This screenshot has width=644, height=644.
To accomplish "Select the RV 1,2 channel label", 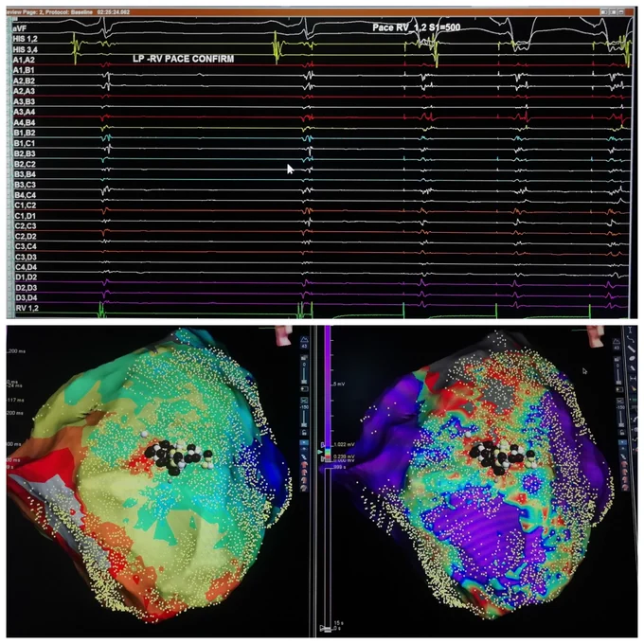I will point(27,308).
